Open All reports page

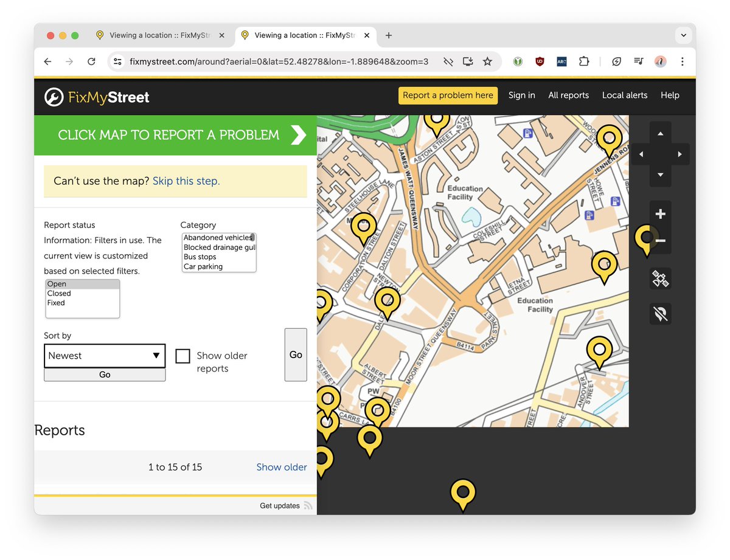[569, 95]
